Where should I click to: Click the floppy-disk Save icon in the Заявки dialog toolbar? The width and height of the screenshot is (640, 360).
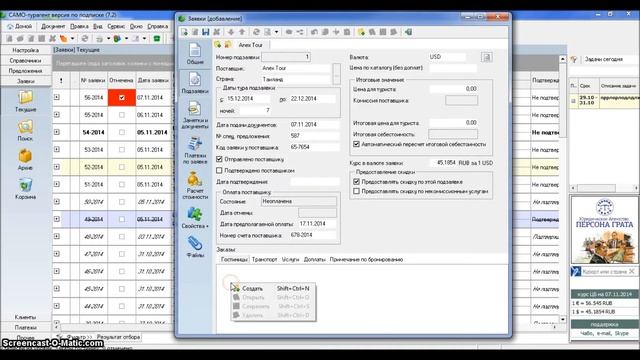click(x=206, y=32)
